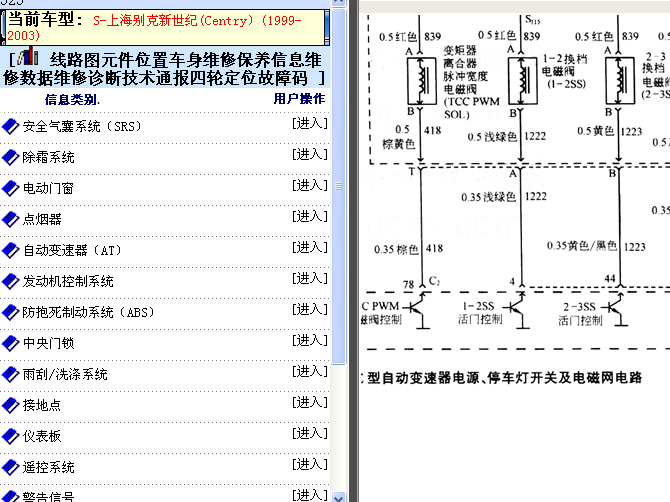Image resolution: width=670 pixels, height=502 pixels.
Task: Open [进入] for 接地点
Action: click(x=310, y=402)
